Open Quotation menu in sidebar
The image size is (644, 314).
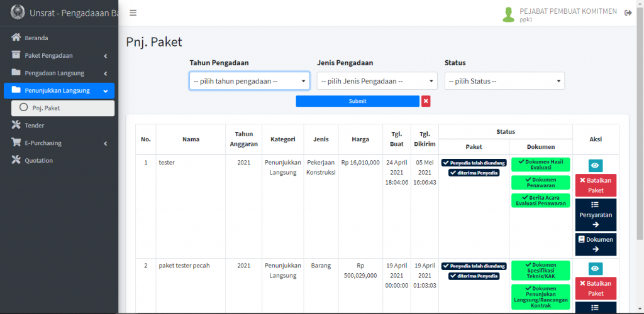coord(39,161)
